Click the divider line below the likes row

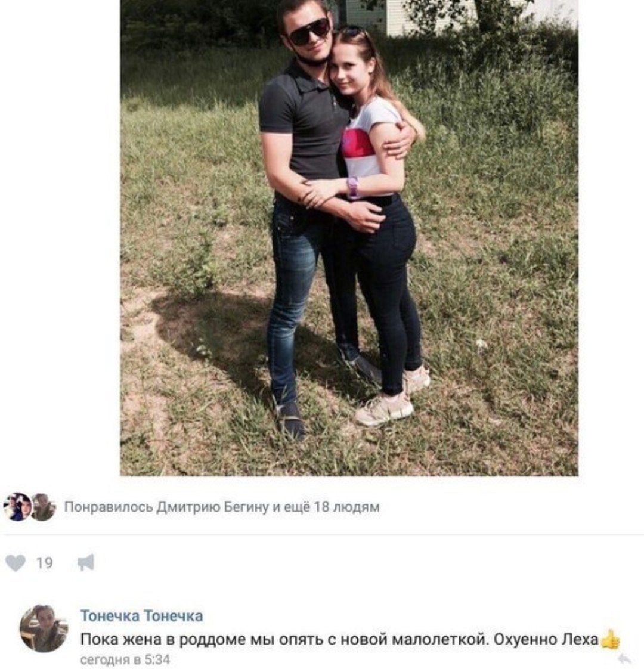pyautogui.click(x=322, y=534)
